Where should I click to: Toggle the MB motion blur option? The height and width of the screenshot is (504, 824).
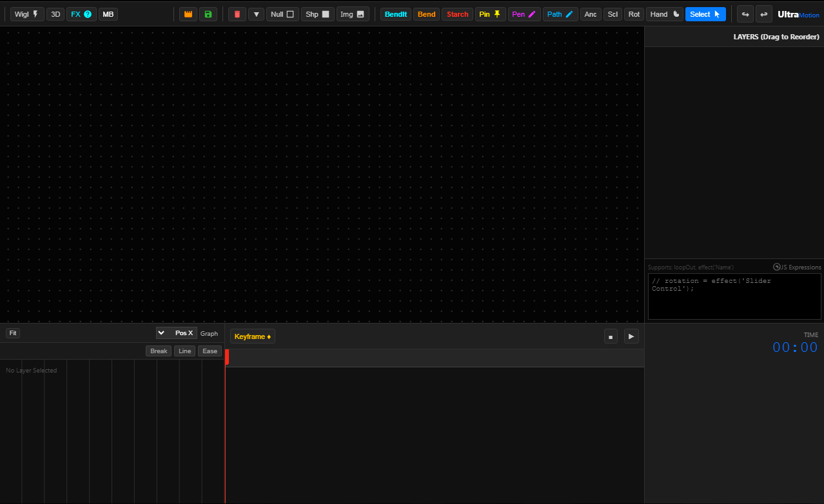[108, 14]
